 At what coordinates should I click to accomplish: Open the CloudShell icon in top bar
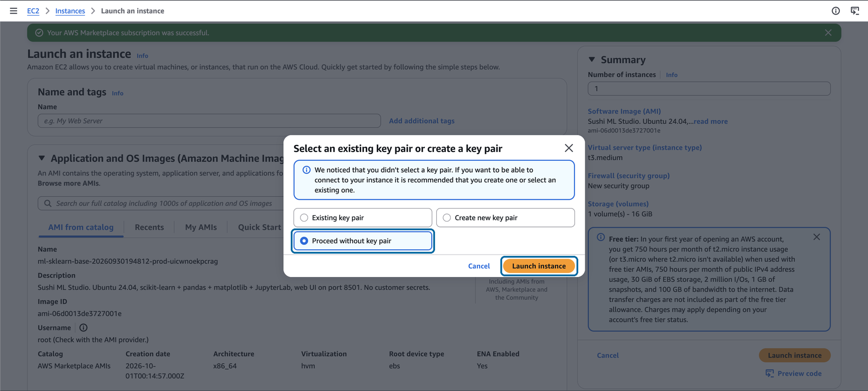(x=855, y=11)
